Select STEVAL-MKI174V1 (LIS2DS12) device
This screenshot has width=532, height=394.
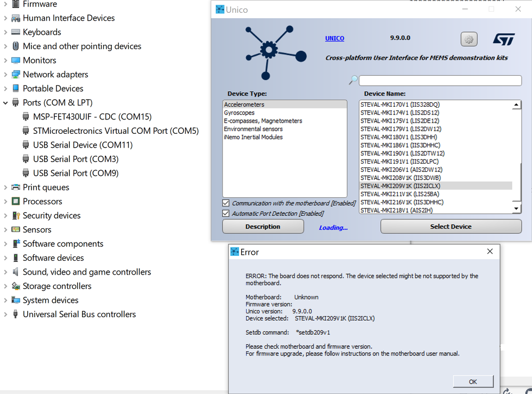436,113
